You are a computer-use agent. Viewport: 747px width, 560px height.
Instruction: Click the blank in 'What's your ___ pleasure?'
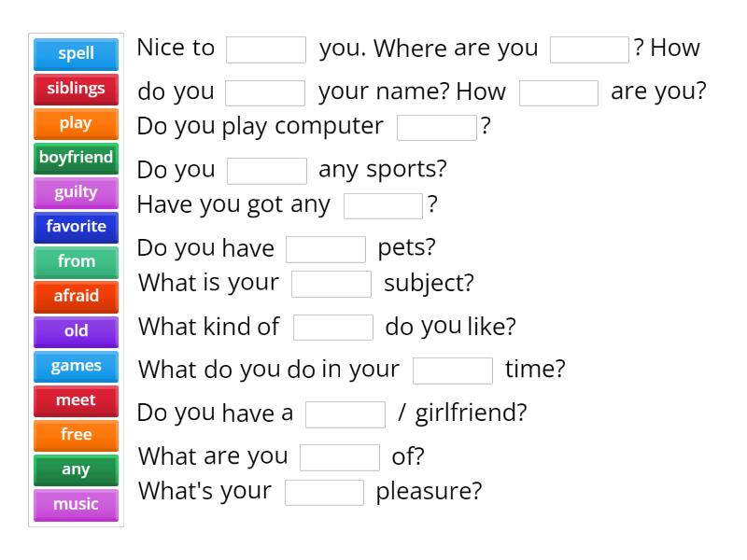click(325, 491)
